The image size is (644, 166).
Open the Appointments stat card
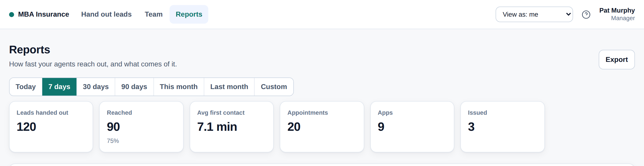click(x=322, y=127)
